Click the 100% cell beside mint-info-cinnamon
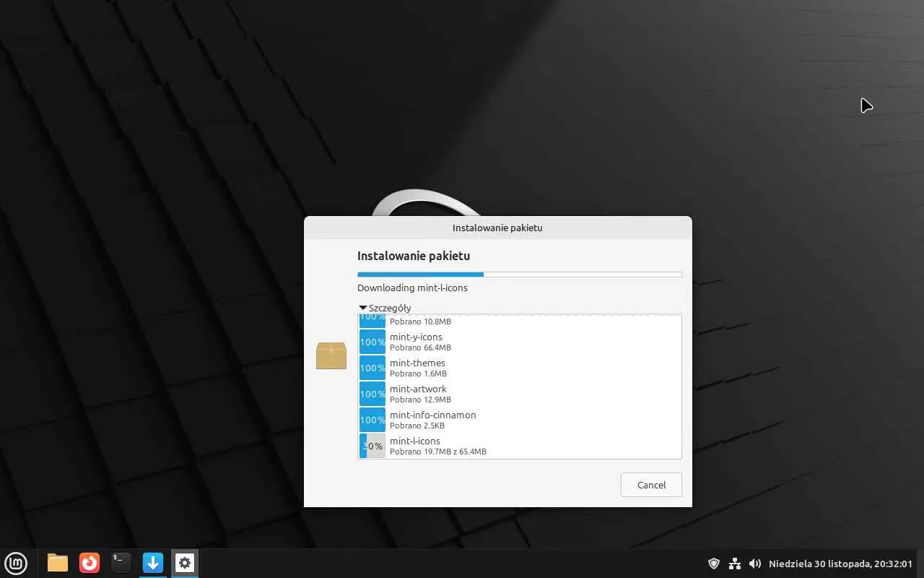This screenshot has height=578, width=924. pyautogui.click(x=372, y=420)
